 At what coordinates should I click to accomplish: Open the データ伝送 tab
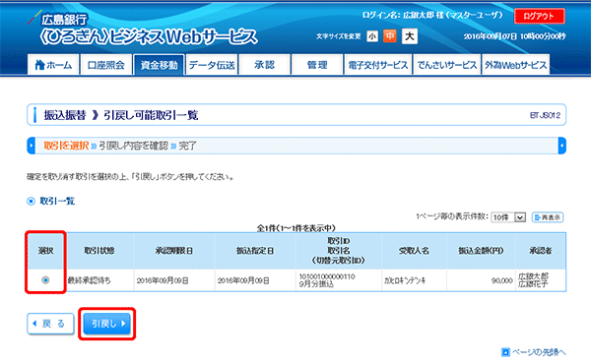[x=212, y=65]
